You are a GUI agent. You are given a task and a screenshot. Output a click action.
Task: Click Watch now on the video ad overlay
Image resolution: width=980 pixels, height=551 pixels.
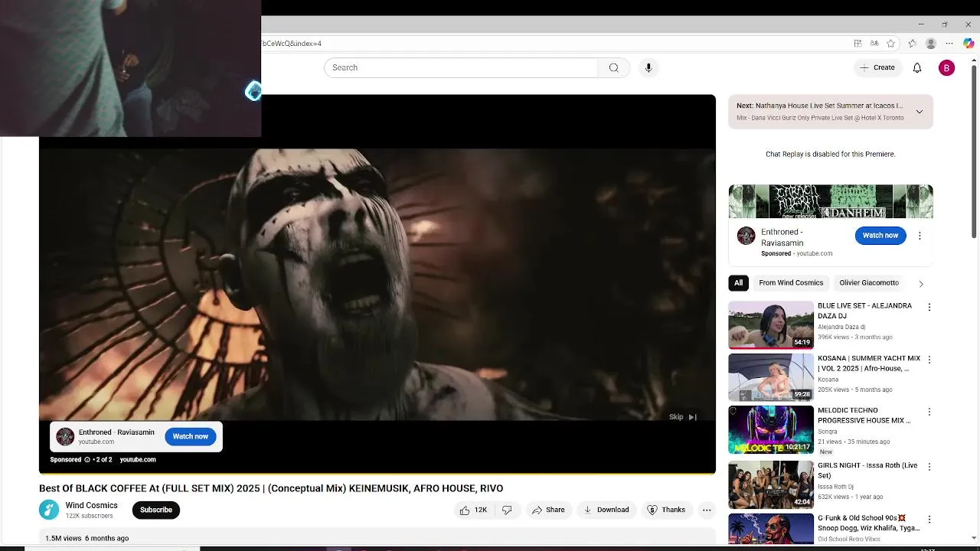tap(191, 436)
